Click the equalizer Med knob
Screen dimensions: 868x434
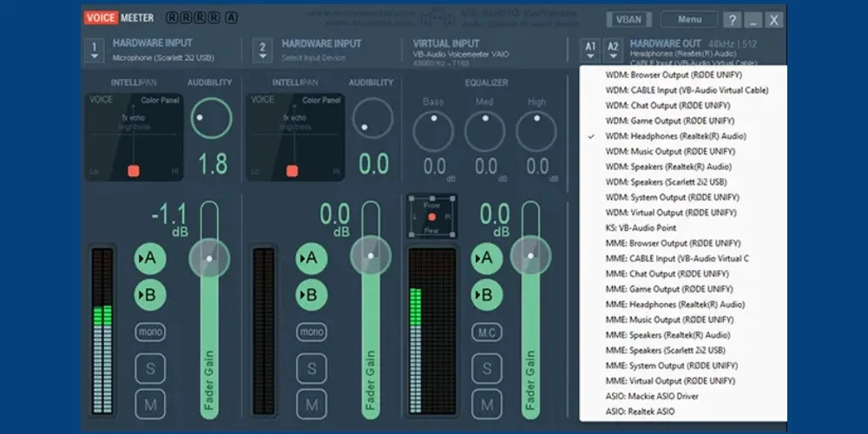[484, 131]
